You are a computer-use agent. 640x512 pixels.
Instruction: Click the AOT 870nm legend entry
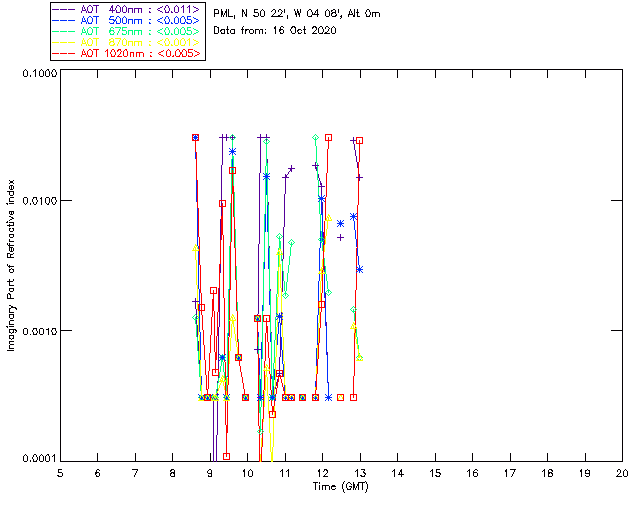tap(127, 42)
